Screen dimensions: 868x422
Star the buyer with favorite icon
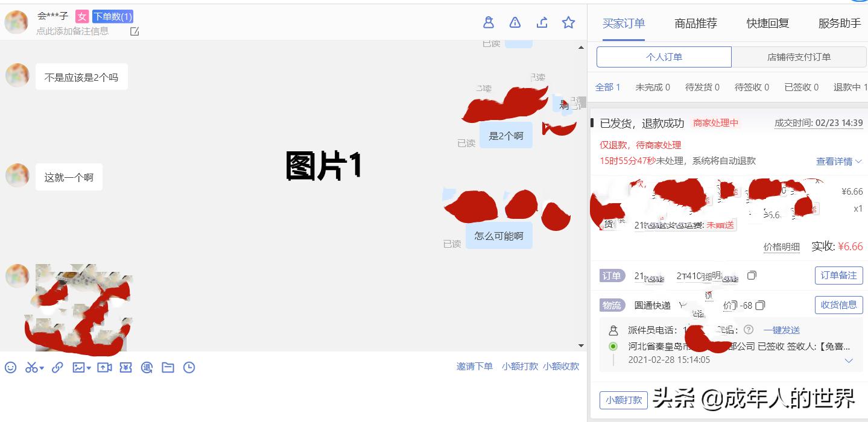click(568, 22)
